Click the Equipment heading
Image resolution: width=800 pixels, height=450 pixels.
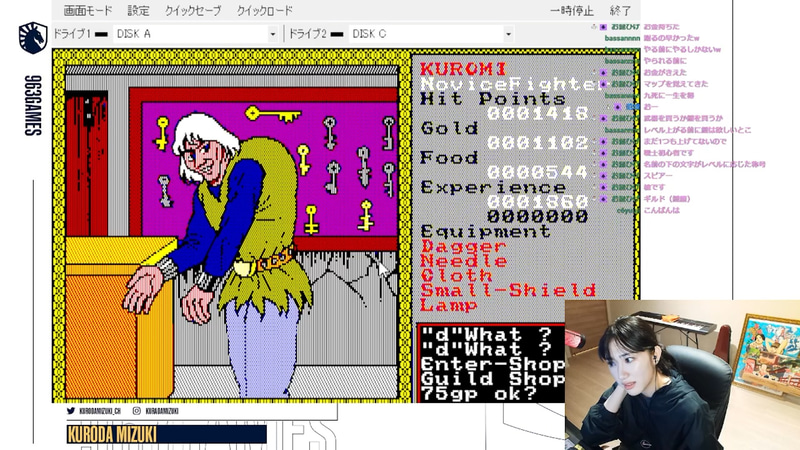point(486,231)
